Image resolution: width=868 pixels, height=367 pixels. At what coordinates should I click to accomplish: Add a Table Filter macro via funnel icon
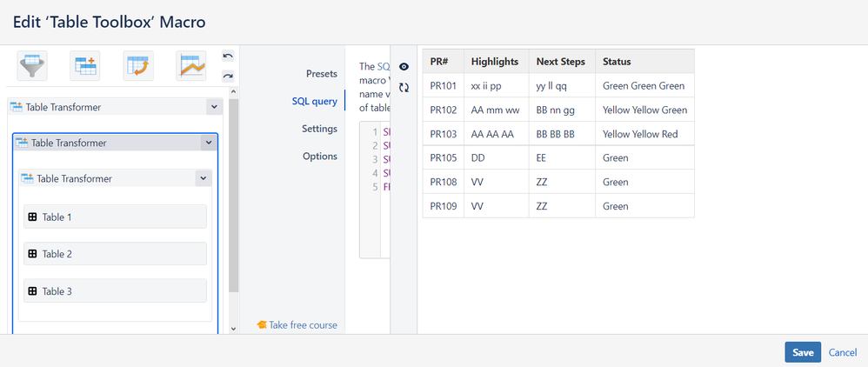(32, 66)
